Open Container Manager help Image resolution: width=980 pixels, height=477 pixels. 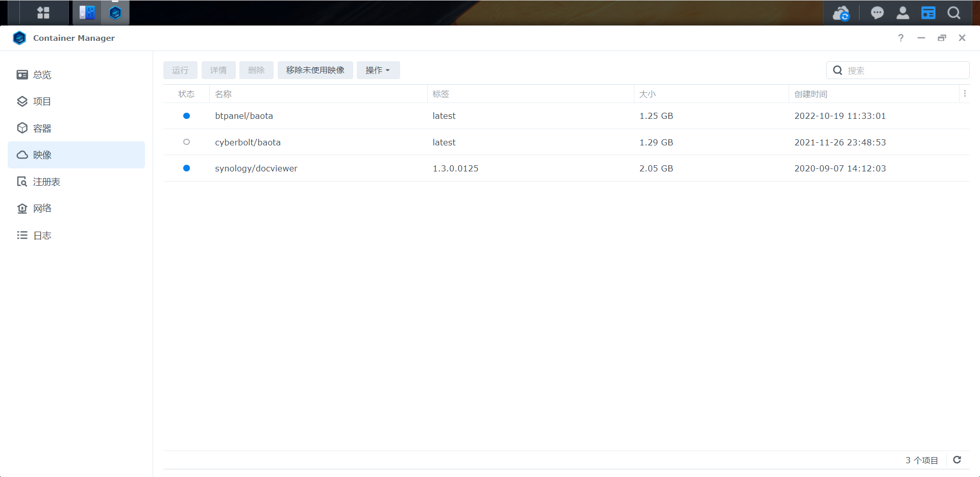click(901, 38)
